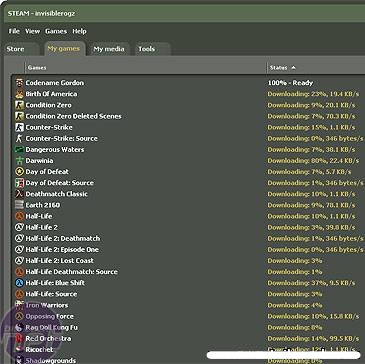Click the Condition Zero Deleted Scenes icon
This screenshot has width=365, height=364.
point(20,116)
